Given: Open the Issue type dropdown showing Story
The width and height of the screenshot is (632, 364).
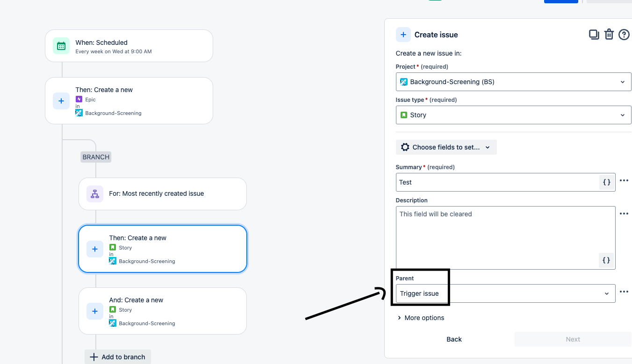Looking at the screenshot, I should (x=513, y=115).
